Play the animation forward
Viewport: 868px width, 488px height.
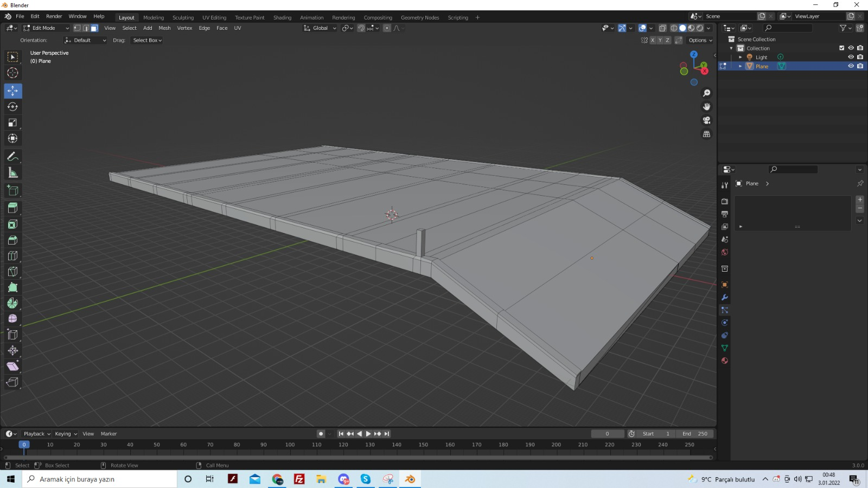click(x=368, y=434)
